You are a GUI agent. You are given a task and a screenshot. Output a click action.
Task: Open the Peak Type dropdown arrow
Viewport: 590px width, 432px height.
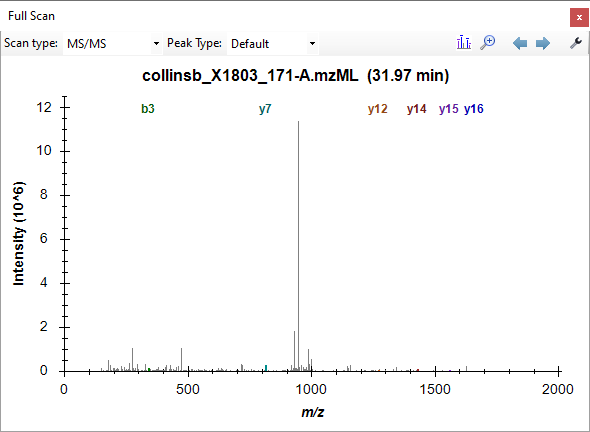312,44
